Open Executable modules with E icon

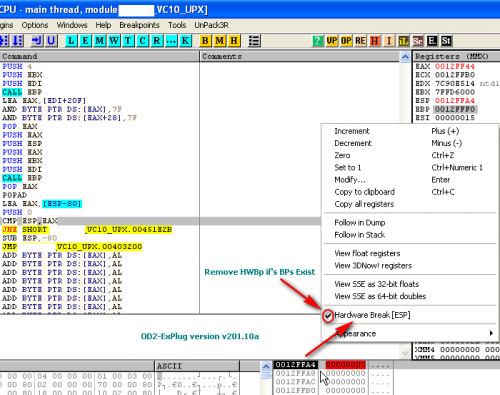click(x=85, y=41)
